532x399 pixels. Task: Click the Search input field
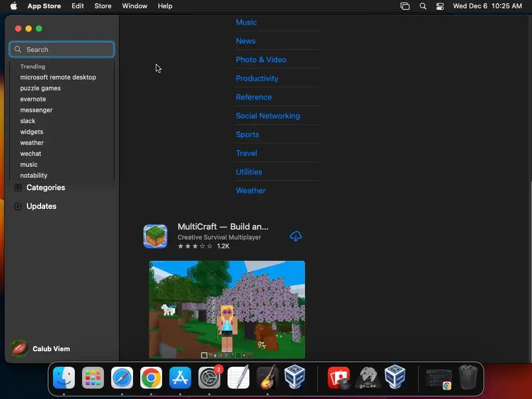[62, 49]
